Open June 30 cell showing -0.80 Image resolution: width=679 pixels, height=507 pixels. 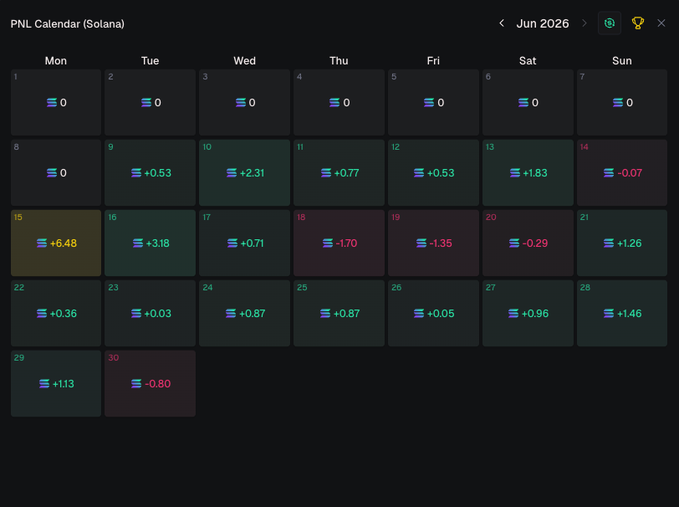click(150, 384)
